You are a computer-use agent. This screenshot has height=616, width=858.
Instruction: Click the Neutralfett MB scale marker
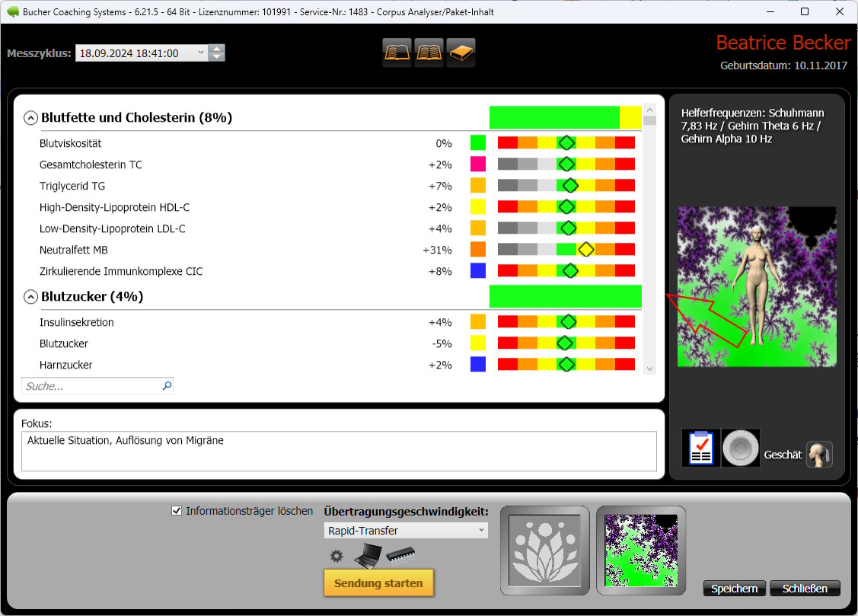[586, 250]
